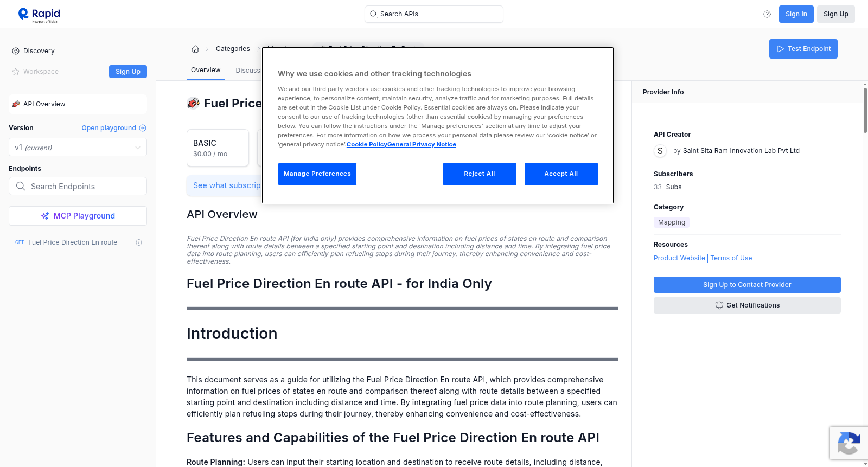868x467 pixels.
Task: Click the Saint Sita Ram Innovation Lab name
Action: pos(741,151)
